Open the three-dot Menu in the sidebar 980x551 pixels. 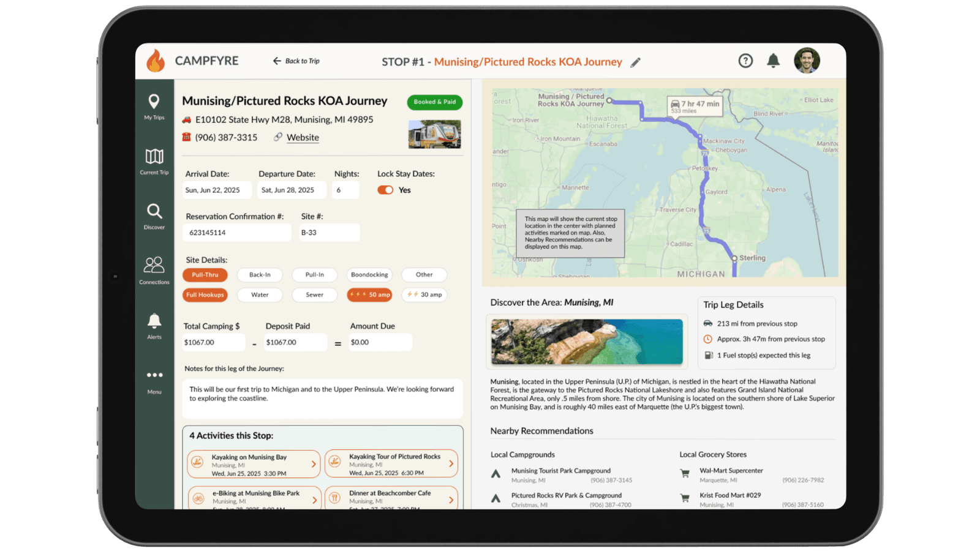click(154, 380)
